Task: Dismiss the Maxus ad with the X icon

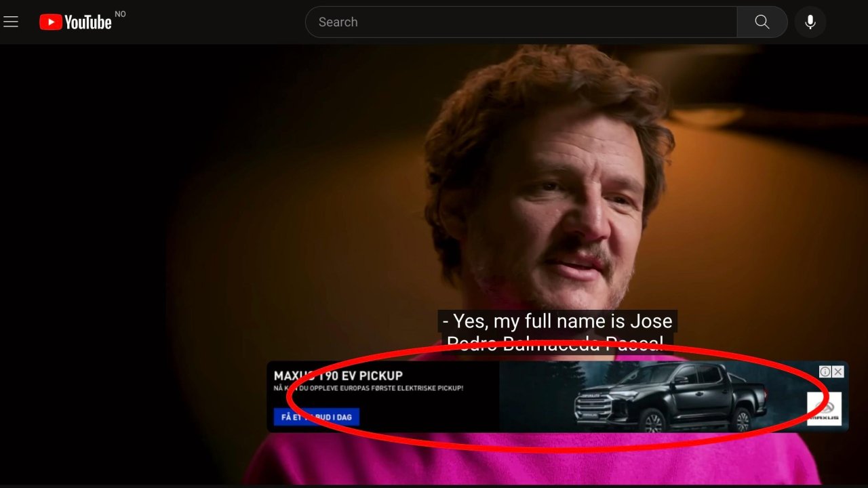Action: pyautogui.click(x=838, y=371)
